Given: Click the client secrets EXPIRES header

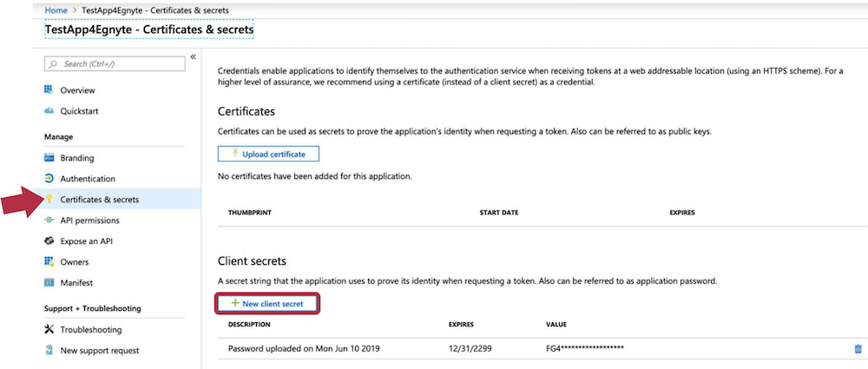Looking at the screenshot, I should (x=461, y=325).
